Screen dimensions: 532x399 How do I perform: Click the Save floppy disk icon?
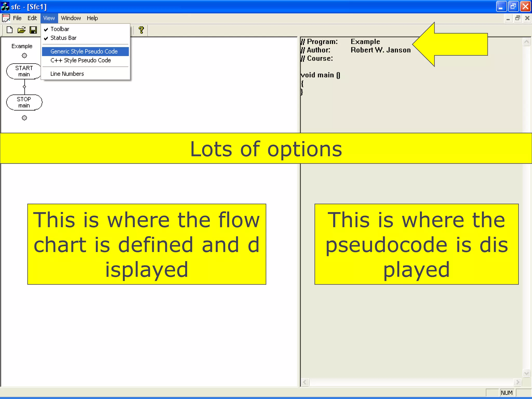click(x=33, y=30)
